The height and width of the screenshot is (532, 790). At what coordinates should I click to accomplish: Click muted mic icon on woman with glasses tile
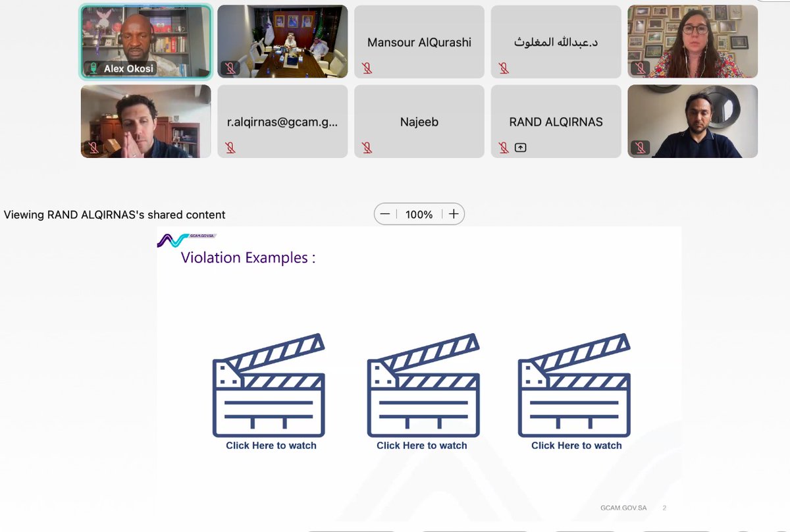click(x=641, y=68)
